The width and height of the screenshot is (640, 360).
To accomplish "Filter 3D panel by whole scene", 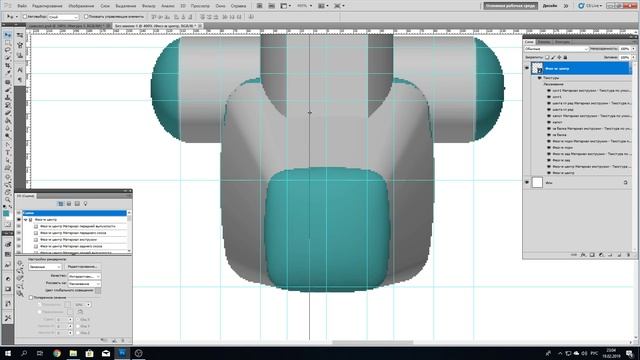I will (60, 204).
